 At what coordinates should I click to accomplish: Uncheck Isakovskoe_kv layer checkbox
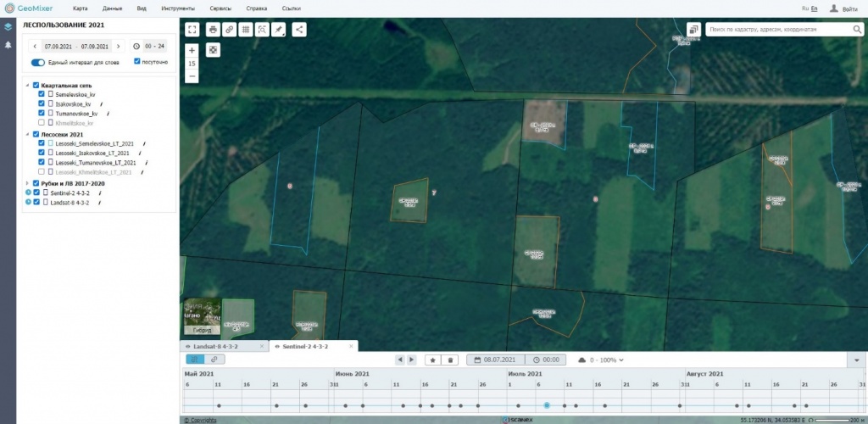42,104
